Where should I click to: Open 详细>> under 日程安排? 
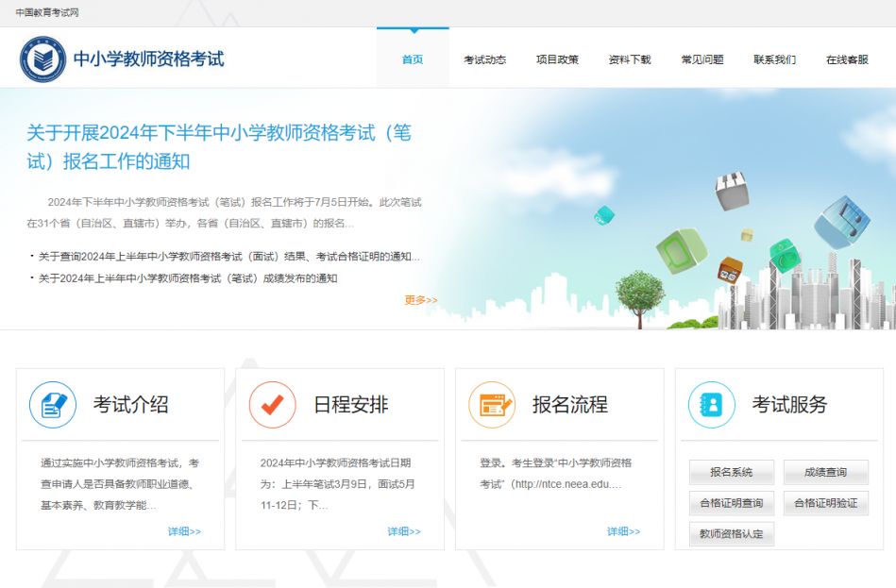point(404,531)
